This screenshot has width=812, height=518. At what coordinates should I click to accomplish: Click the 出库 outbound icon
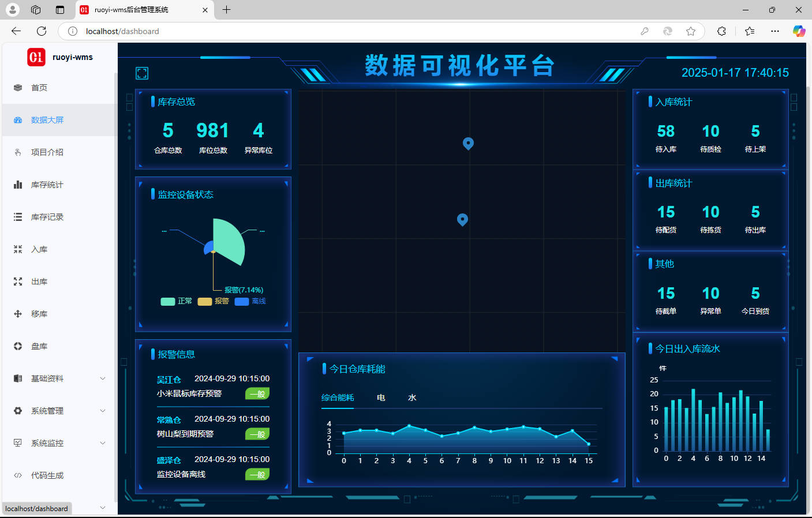tap(18, 281)
